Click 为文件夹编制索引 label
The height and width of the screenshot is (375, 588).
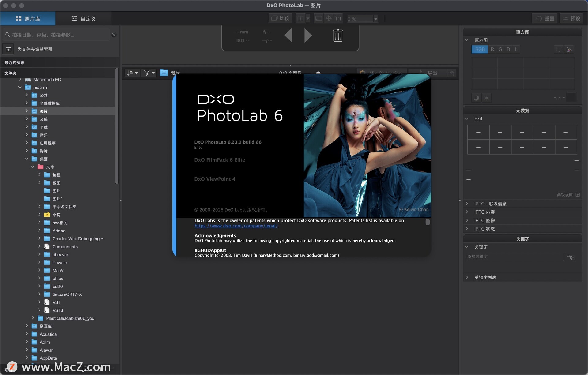pyautogui.click(x=35, y=49)
